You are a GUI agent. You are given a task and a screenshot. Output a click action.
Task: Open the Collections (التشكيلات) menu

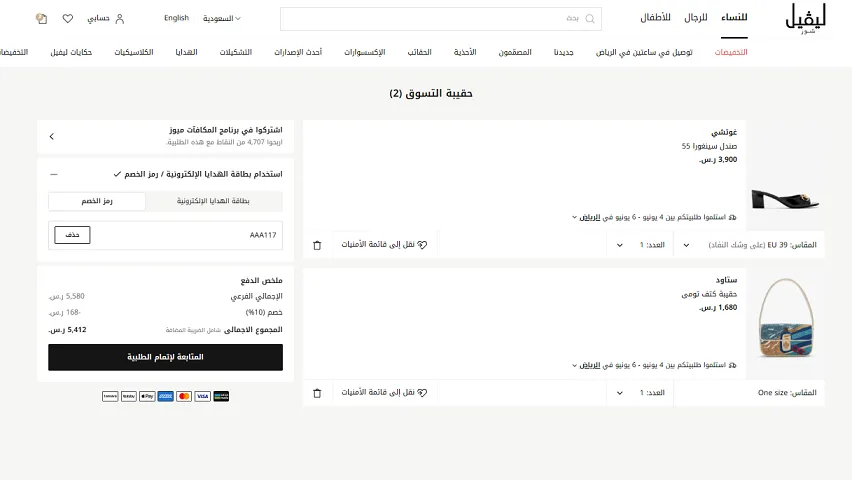[236, 52]
